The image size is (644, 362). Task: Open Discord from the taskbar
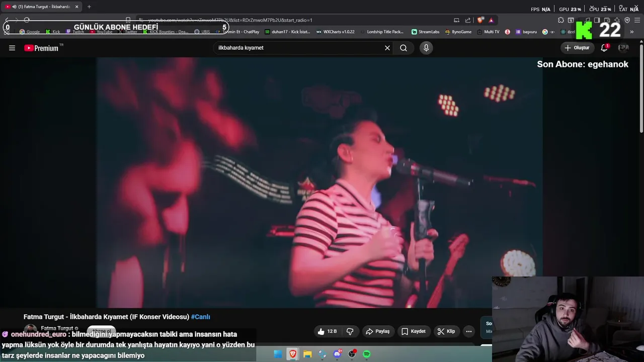(337, 354)
